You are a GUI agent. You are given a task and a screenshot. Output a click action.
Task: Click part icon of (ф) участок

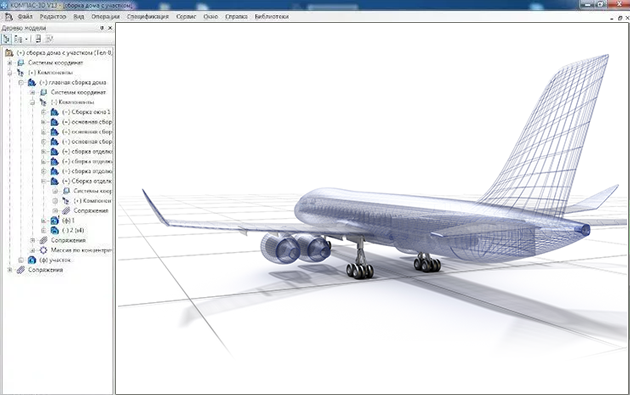pos(32,260)
